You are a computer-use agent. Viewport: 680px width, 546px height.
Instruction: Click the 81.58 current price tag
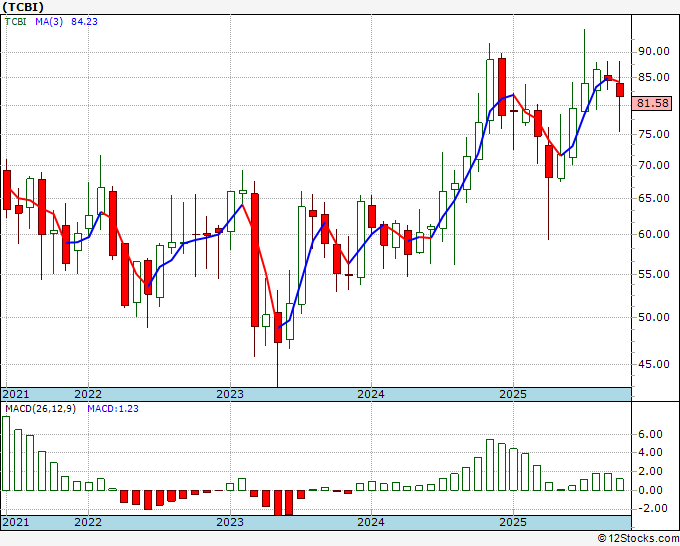click(x=652, y=103)
